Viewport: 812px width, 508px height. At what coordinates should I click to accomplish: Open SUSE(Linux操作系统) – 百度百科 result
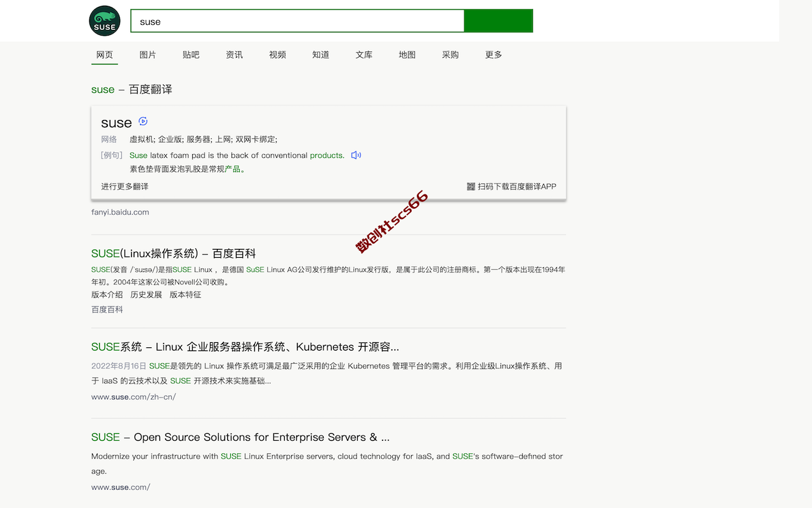173,253
